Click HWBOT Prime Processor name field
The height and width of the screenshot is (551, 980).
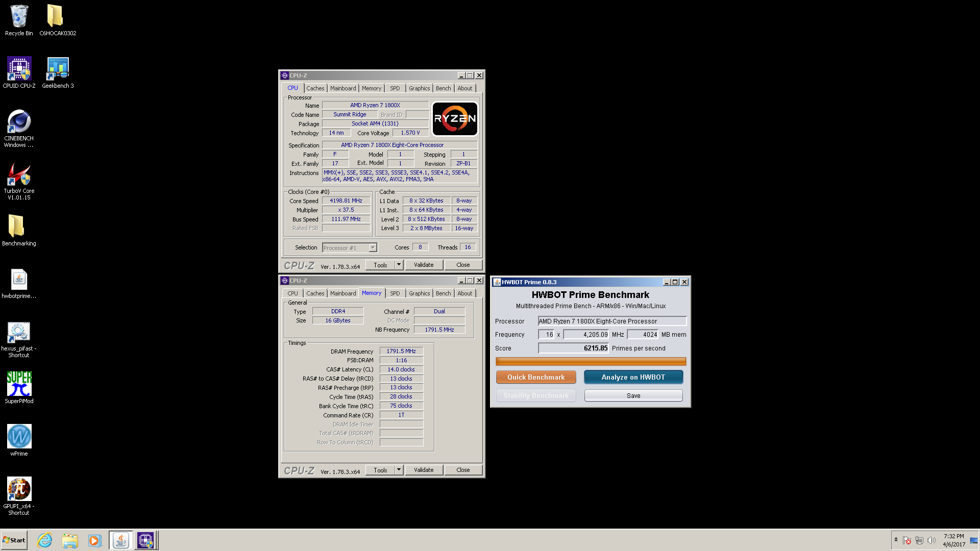612,321
